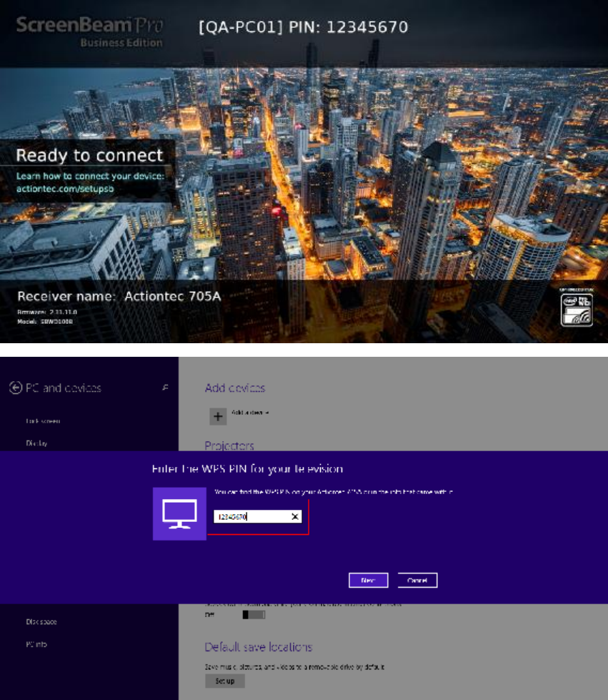Clear the WPS PIN field with the X

click(295, 516)
